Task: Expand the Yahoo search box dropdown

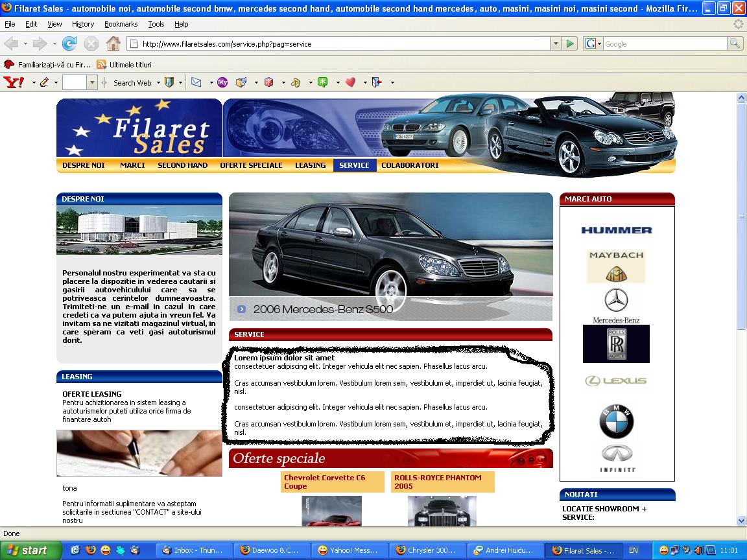Action: click(93, 82)
